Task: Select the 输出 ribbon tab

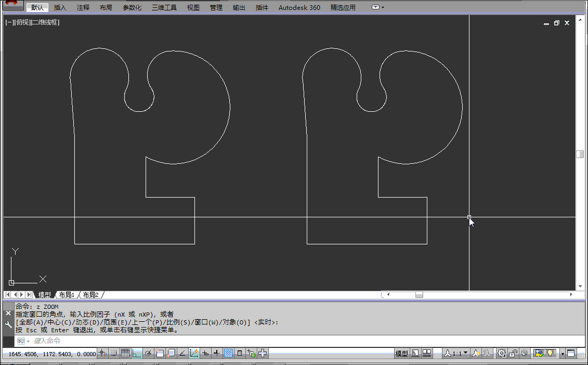Action: click(239, 7)
